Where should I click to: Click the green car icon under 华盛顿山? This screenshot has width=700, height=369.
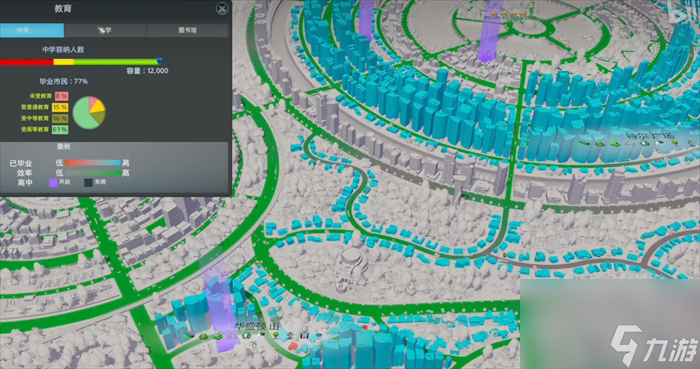(x=189, y=336)
